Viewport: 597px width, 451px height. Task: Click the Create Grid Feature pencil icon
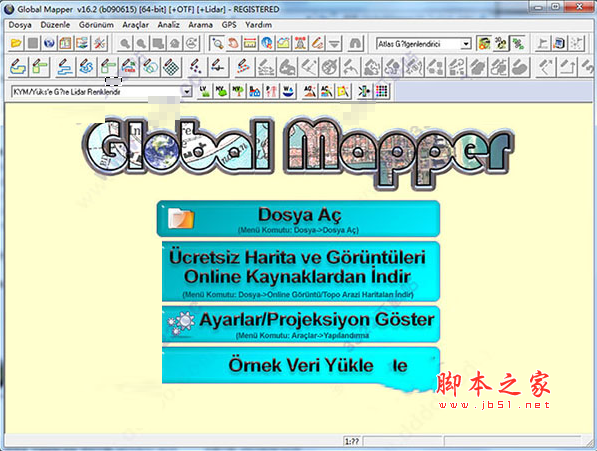point(171,67)
